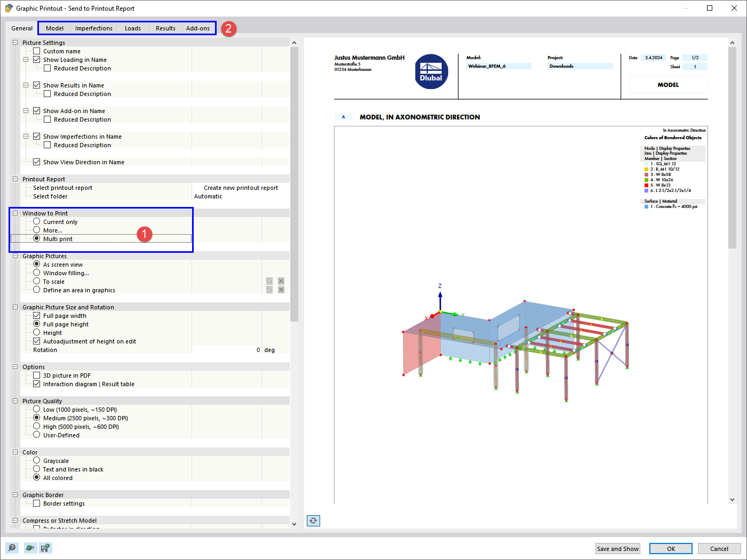Collapse the Graphic Pictures group
747x560 pixels.
(x=15, y=256)
